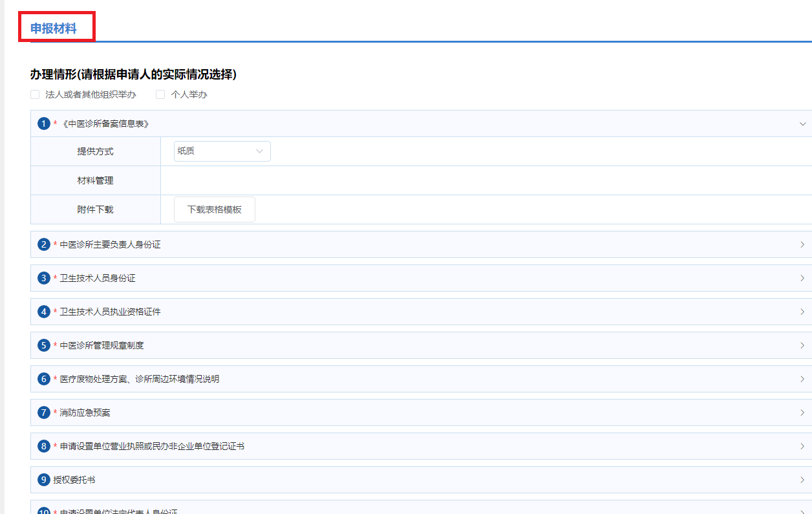The height and width of the screenshot is (514, 812).
Task: Collapse the 《中医诊所备案信息表》 section chevron
Action: pos(802,123)
